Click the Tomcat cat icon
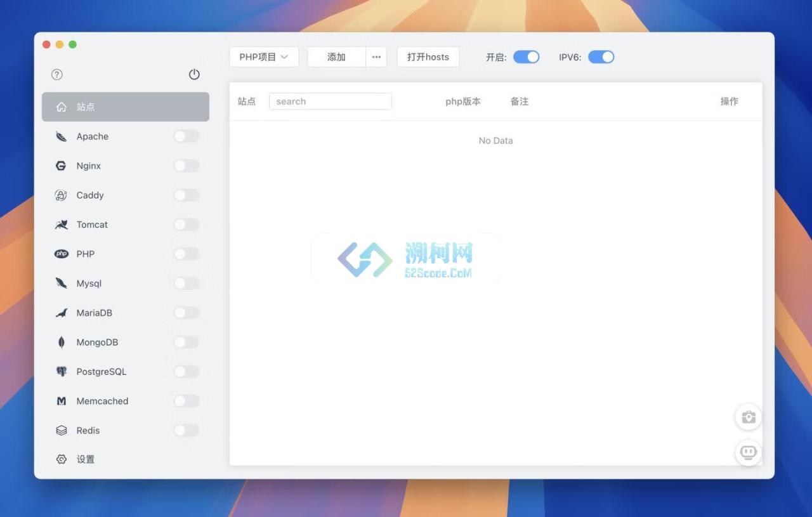Screen dimensions: 812x517 [62, 225]
